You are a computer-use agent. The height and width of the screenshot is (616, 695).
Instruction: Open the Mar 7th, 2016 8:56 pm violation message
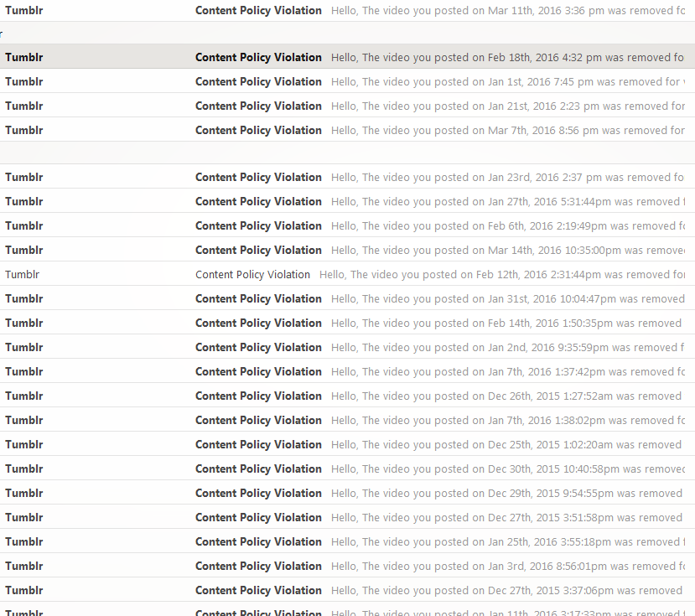pos(347,130)
